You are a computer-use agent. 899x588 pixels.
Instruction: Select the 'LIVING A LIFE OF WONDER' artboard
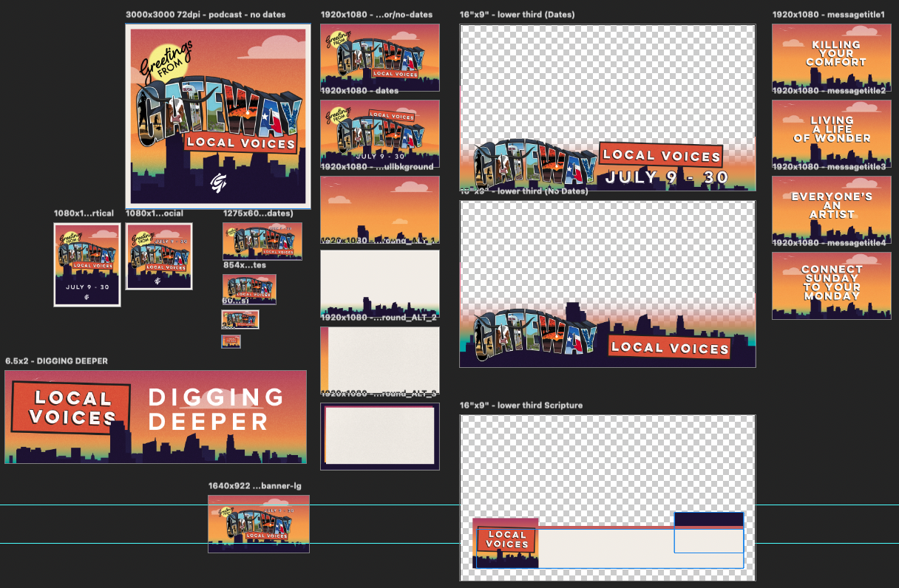tap(832, 134)
